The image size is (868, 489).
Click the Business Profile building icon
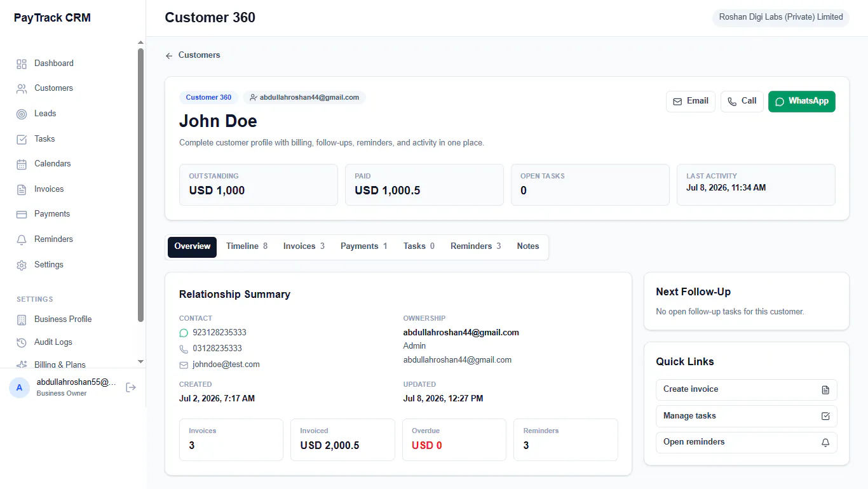[22, 319]
